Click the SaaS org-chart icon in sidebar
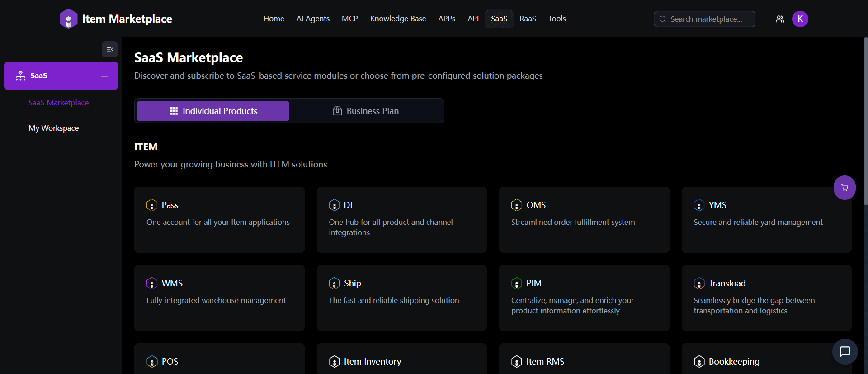The height and width of the screenshot is (374, 868). 20,76
